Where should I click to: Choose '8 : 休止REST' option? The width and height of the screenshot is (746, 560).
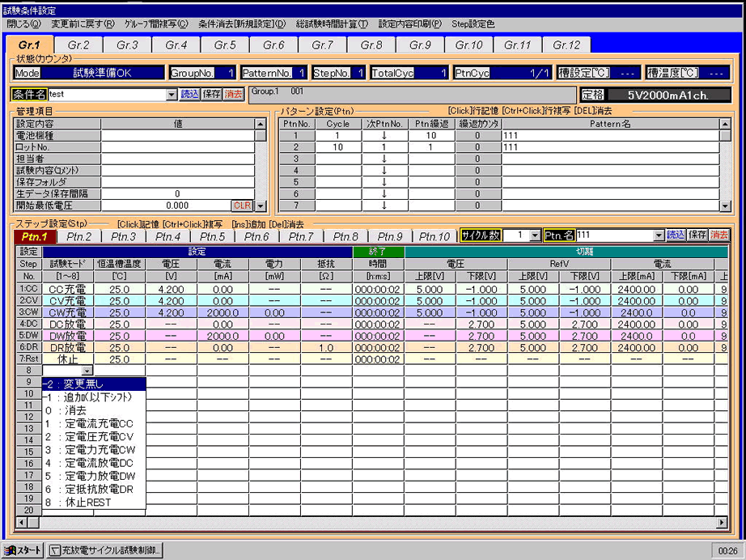coord(94,503)
